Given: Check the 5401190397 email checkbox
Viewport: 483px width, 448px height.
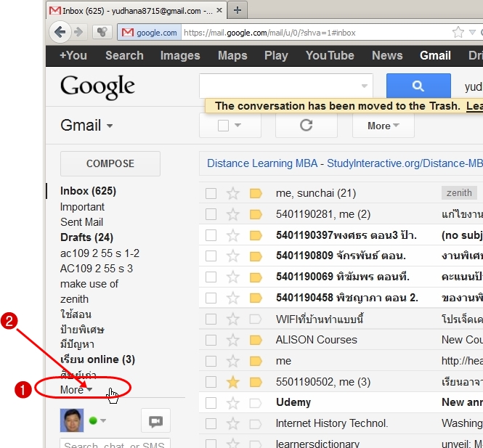Looking at the screenshot, I should coord(211,235).
